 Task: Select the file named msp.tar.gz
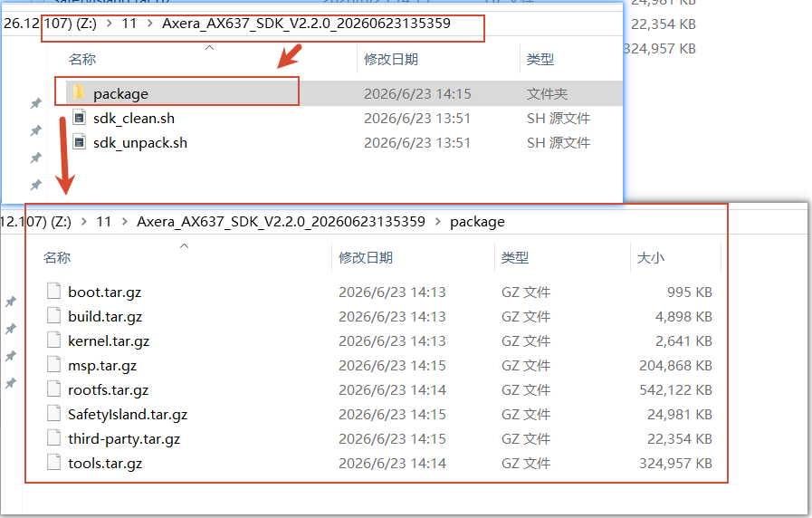102,366
